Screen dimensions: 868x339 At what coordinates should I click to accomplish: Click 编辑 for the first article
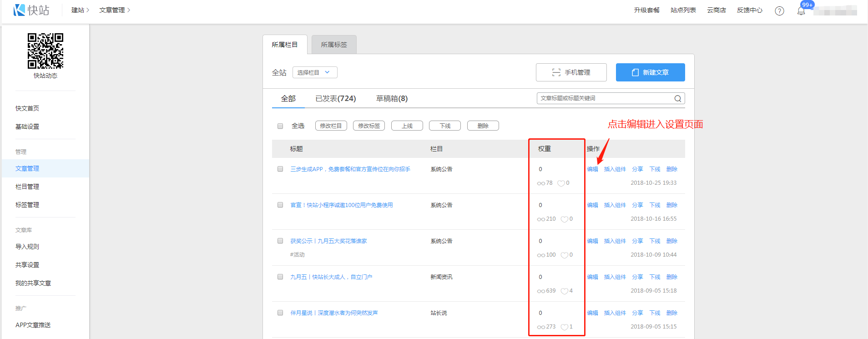[x=592, y=169]
